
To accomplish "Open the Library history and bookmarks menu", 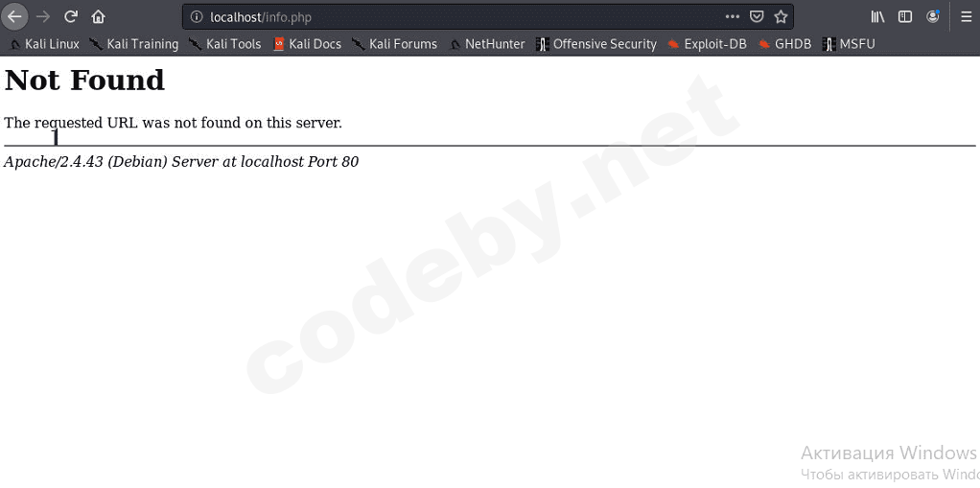I will pyautogui.click(x=877, y=17).
